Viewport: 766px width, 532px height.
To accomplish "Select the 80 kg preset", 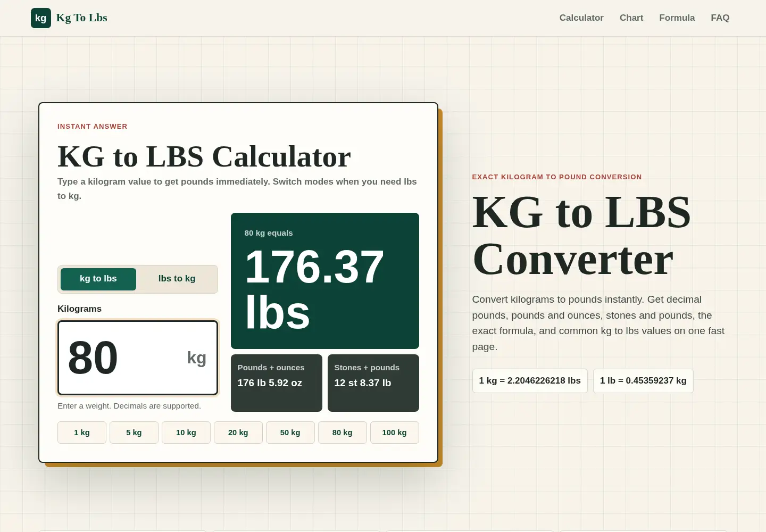I will (343, 433).
